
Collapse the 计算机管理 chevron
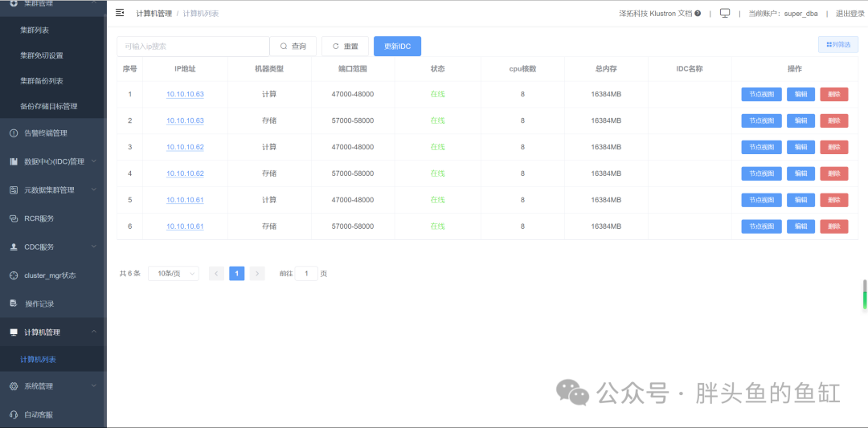[x=93, y=332]
